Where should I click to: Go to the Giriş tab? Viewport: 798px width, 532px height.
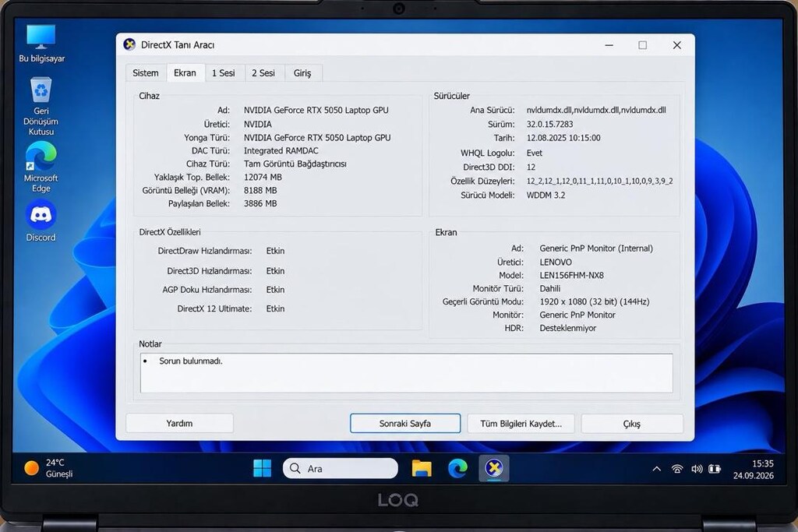(302, 72)
